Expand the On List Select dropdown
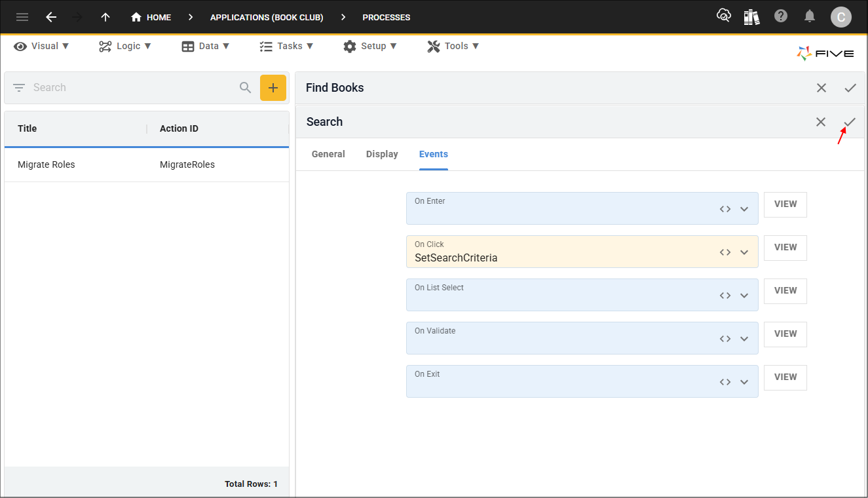The height and width of the screenshot is (498, 868). click(744, 296)
